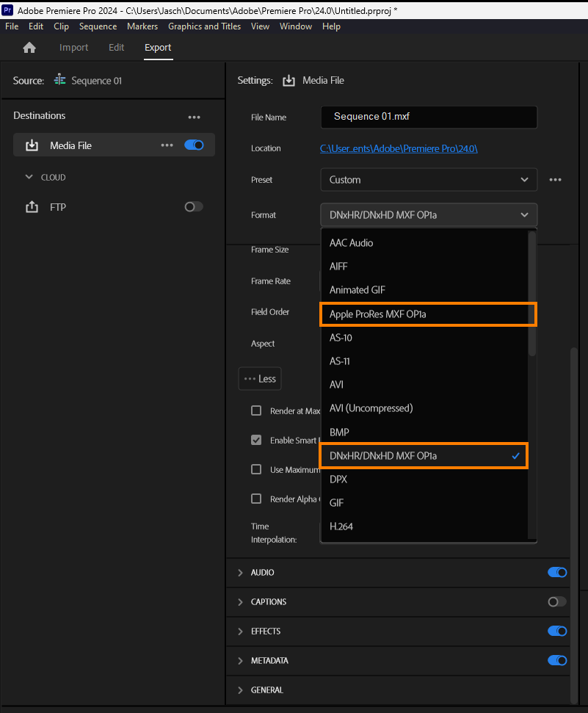
Task: Select AAC Audio format
Action: point(424,243)
